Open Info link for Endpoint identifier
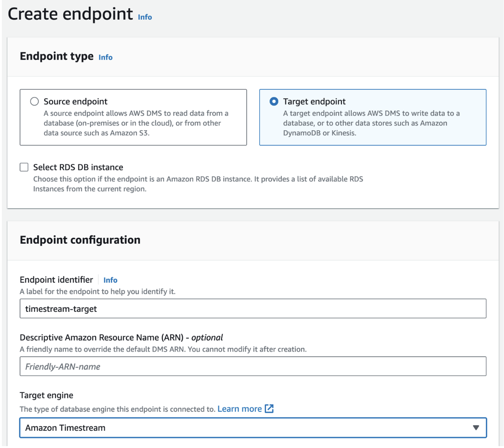Viewport: 504px width, 448px height. coord(110,280)
